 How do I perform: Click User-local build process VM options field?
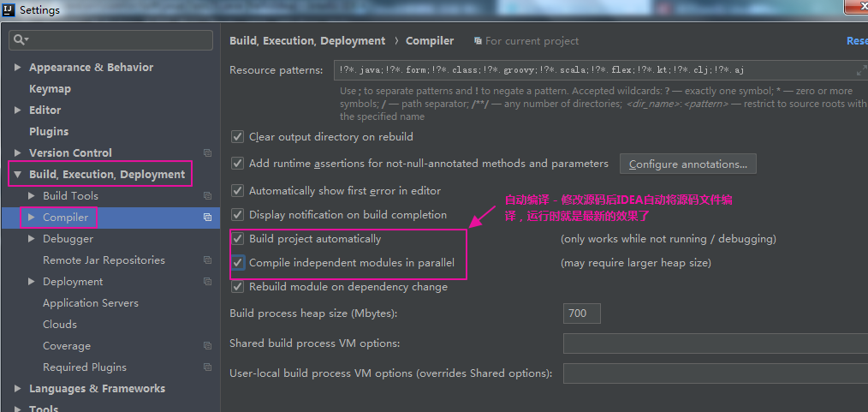tap(716, 373)
